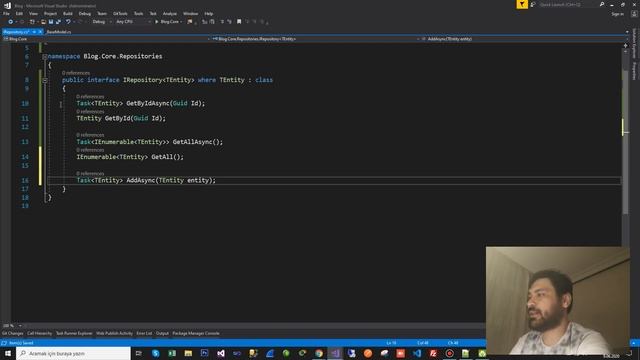Viewport: 640px width, 360px height.
Task: Click the feedback notification flag icon
Action: (522, 4)
